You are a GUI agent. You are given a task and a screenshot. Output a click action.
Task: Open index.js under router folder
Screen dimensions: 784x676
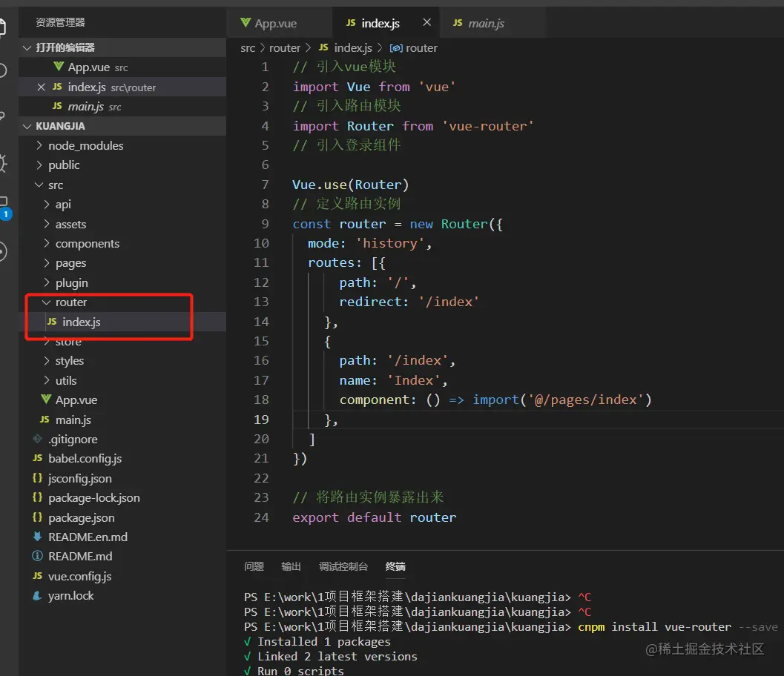tap(122, 322)
